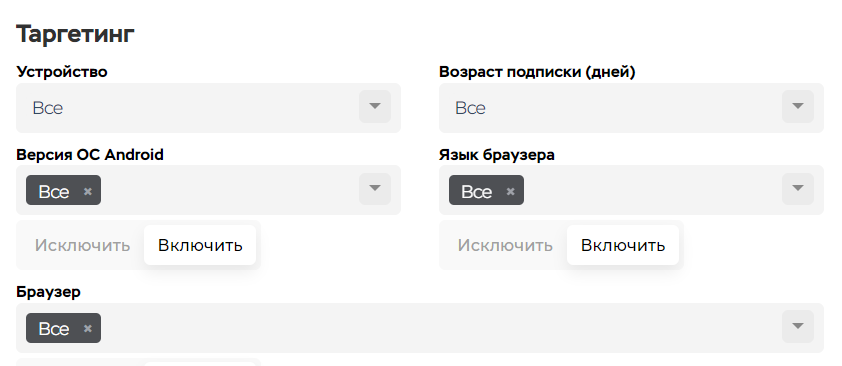The height and width of the screenshot is (366, 842).
Task: Click inside Версия ОС Android multi-select field
Action: [x=208, y=190]
